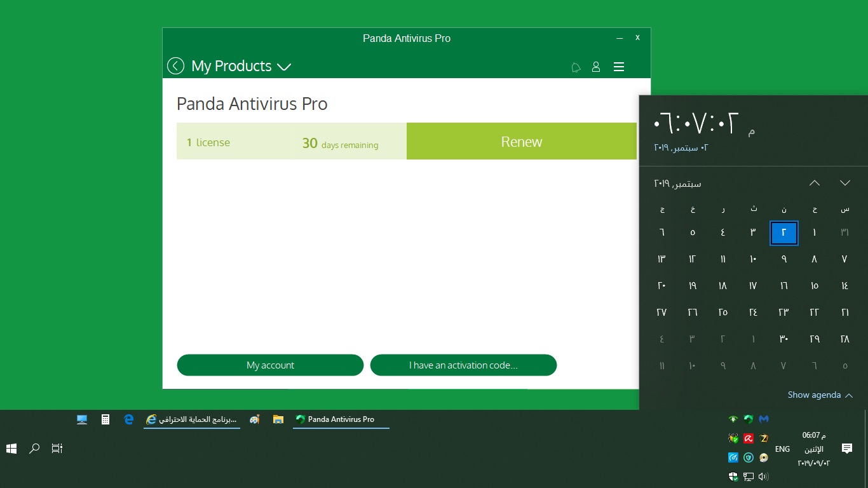Click the gold disc tray icon
The height and width of the screenshot is (488, 868).
click(764, 457)
